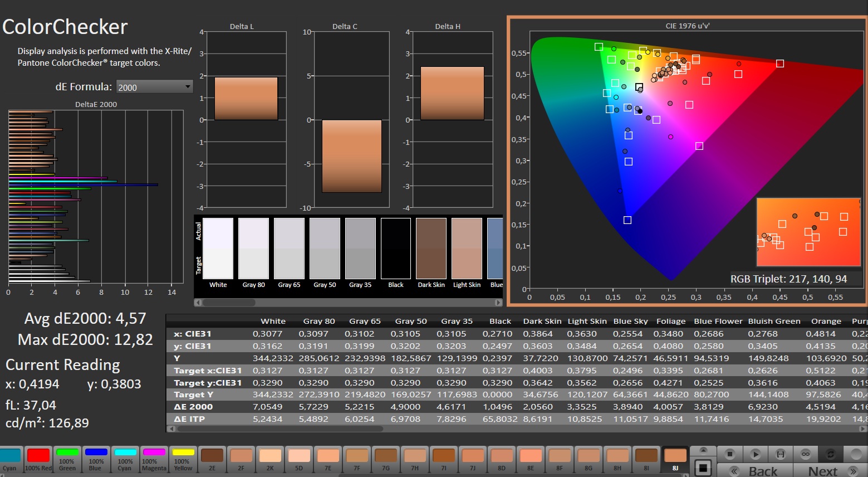Click the Dark Skin comparison swatch
The height and width of the screenshot is (477, 868).
pos(431,249)
